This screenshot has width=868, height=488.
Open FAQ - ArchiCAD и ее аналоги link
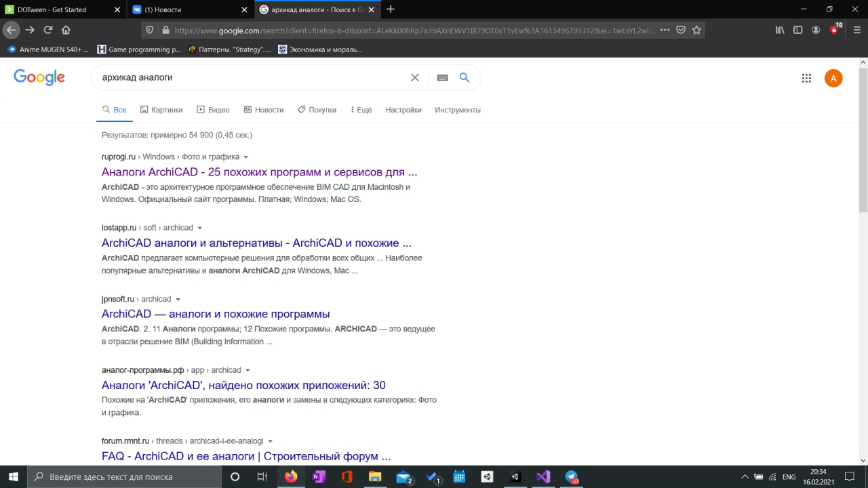click(246, 456)
